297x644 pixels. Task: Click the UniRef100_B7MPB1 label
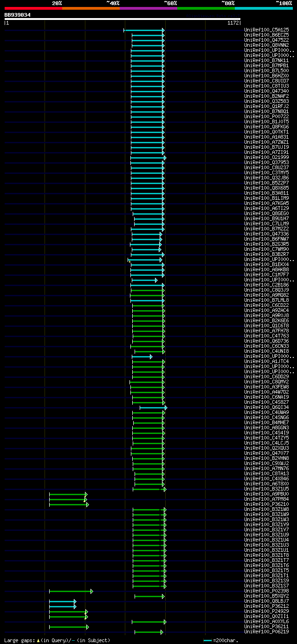pyautogui.click(x=266, y=65)
